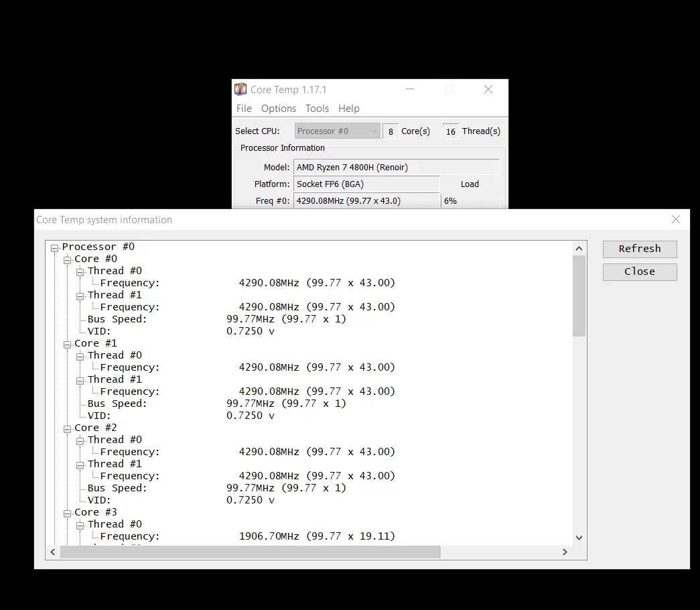Open the Help menu in Core Temp
Image resolution: width=700 pixels, height=610 pixels.
[x=349, y=109]
